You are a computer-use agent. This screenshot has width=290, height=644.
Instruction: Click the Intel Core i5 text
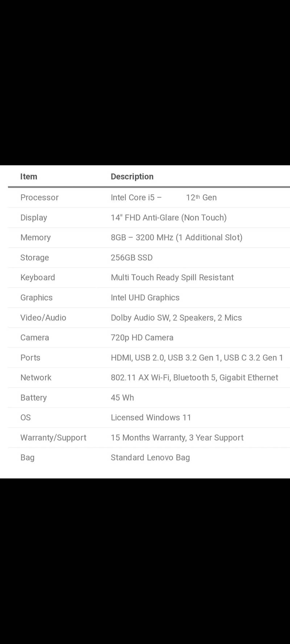pyautogui.click(x=133, y=198)
